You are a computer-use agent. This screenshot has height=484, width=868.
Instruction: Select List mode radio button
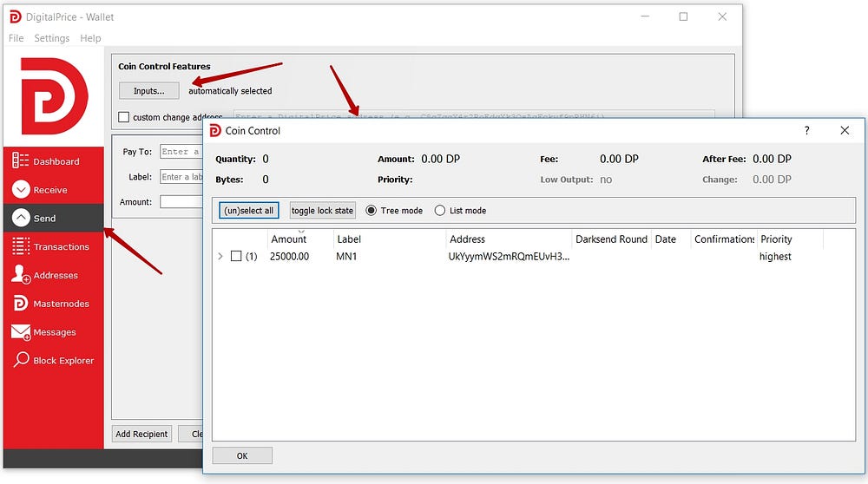point(439,211)
